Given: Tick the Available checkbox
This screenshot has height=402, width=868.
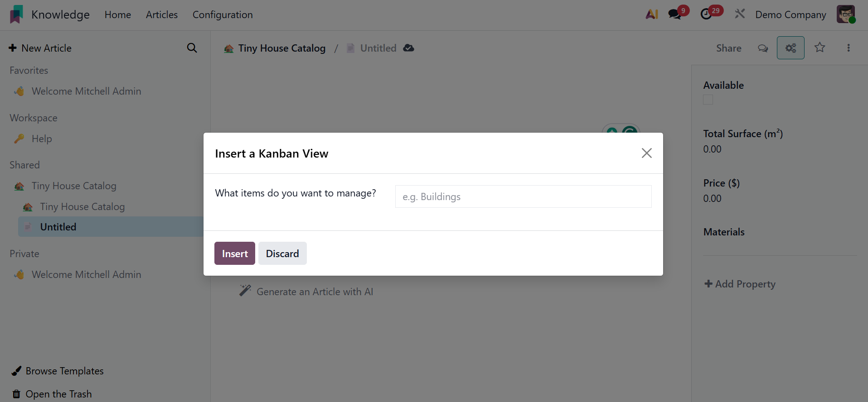Looking at the screenshot, I should tap(708, 100).
